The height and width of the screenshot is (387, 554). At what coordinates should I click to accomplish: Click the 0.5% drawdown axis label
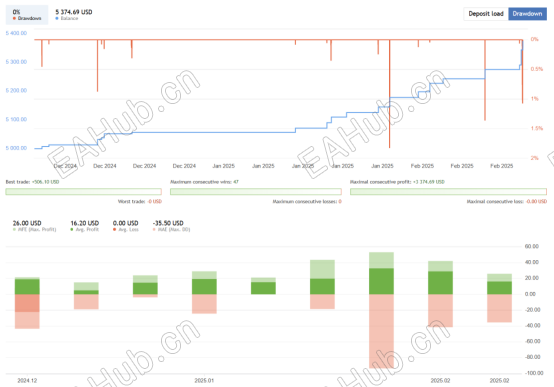537,69
